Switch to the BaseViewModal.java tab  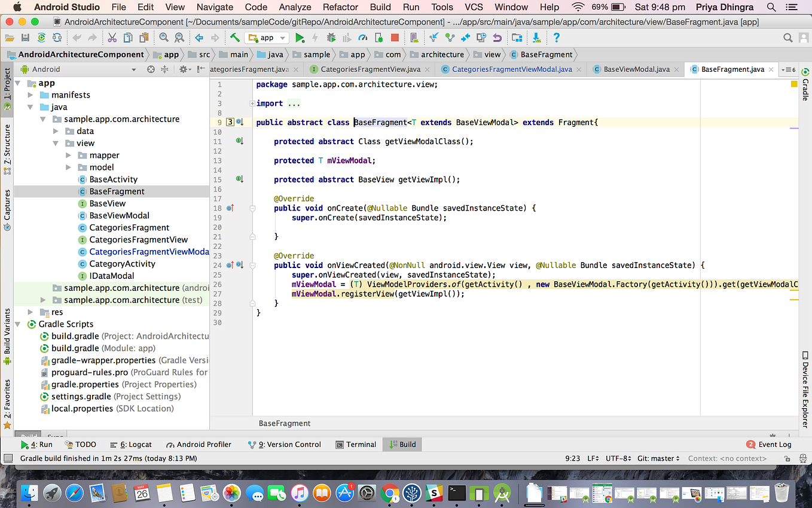click(636, 69)
